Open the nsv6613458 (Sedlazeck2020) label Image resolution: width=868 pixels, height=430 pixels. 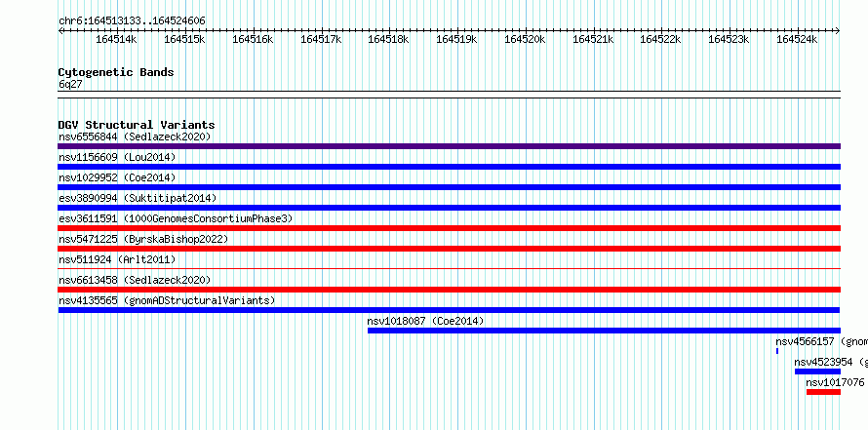point(135,280)
